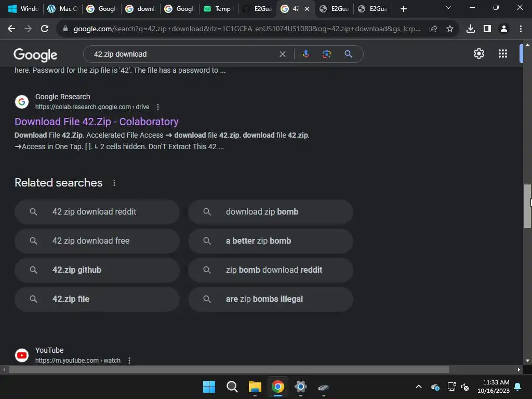532x399 pixels.
Task: View site information lock icon
Action: [65, 29]
